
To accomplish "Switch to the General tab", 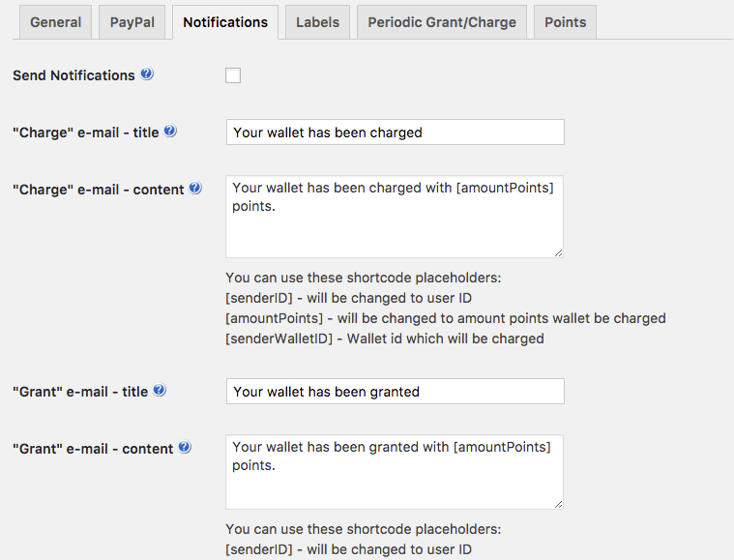I will 55,22.
